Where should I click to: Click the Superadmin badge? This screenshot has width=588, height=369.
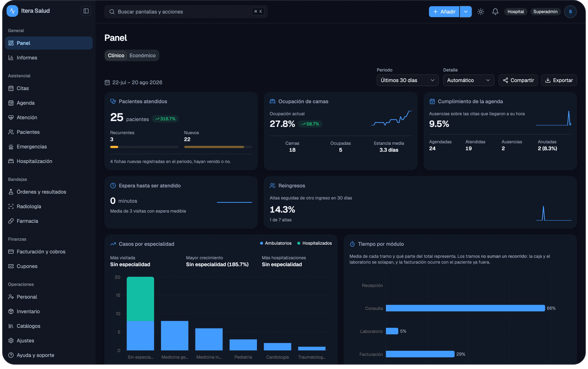point(545,12)
